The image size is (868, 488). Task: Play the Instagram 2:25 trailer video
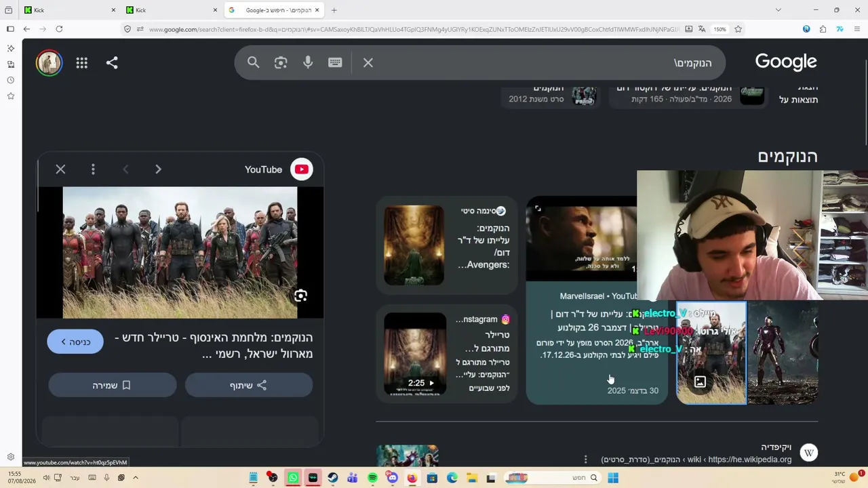[x=415, y=354]
